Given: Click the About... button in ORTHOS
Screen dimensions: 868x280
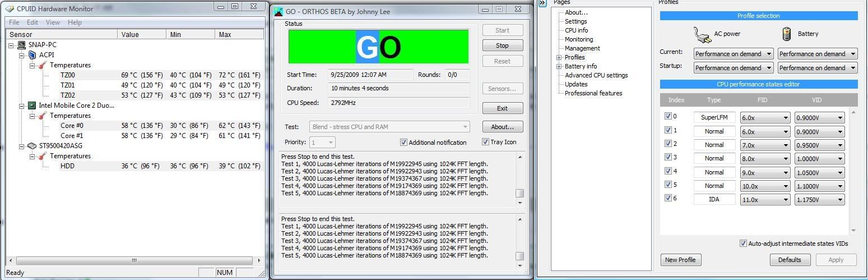Looking at the screenshot, I should click(x=502, y=127).
